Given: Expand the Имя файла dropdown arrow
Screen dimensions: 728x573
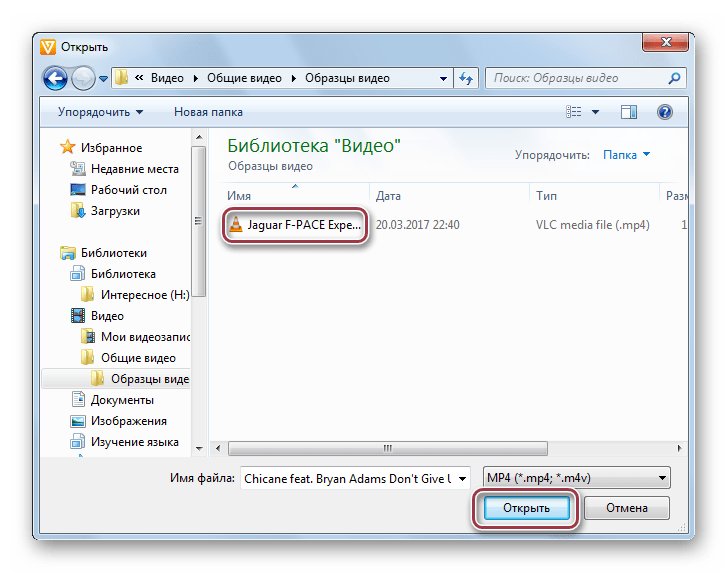Looking at the screenshot, I should point(462,479).
